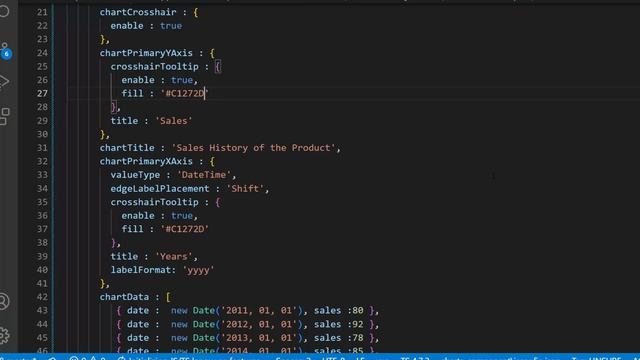Open the Accounts menu icon
Viewport: 640px width, 360px height.
4,302
